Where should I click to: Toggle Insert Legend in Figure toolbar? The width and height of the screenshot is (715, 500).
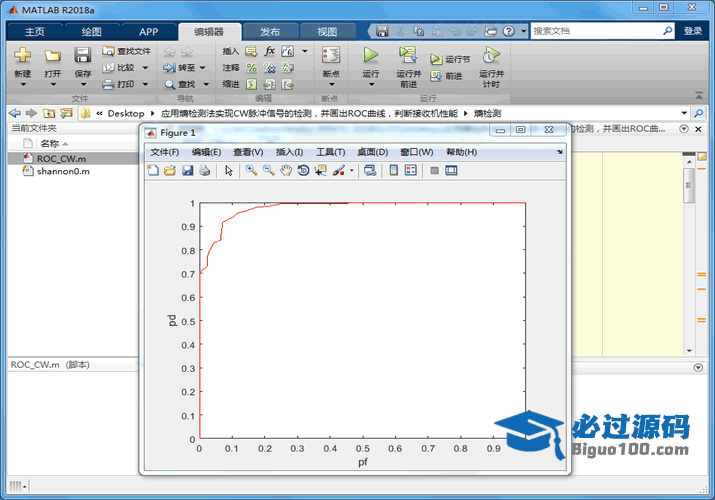tap(411, 170)
